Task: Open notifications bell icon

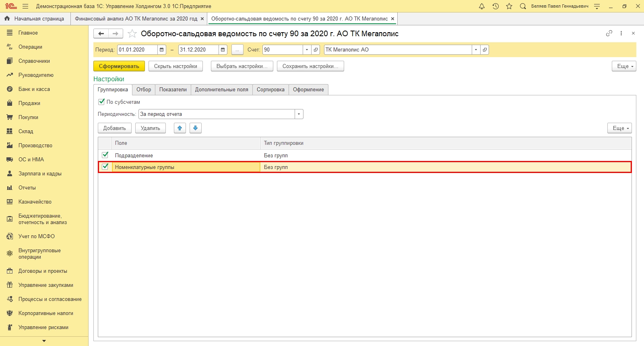Action: click(x=482, y=6)
